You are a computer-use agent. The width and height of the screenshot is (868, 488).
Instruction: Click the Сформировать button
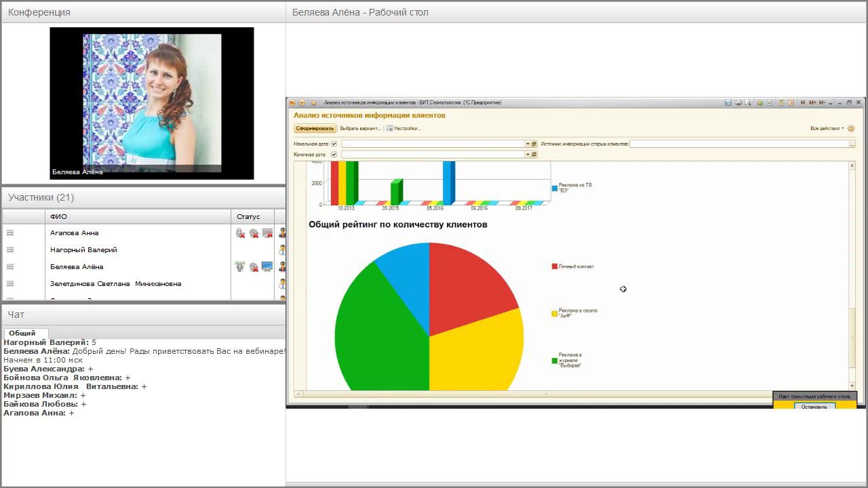click(x=315, y=128)
